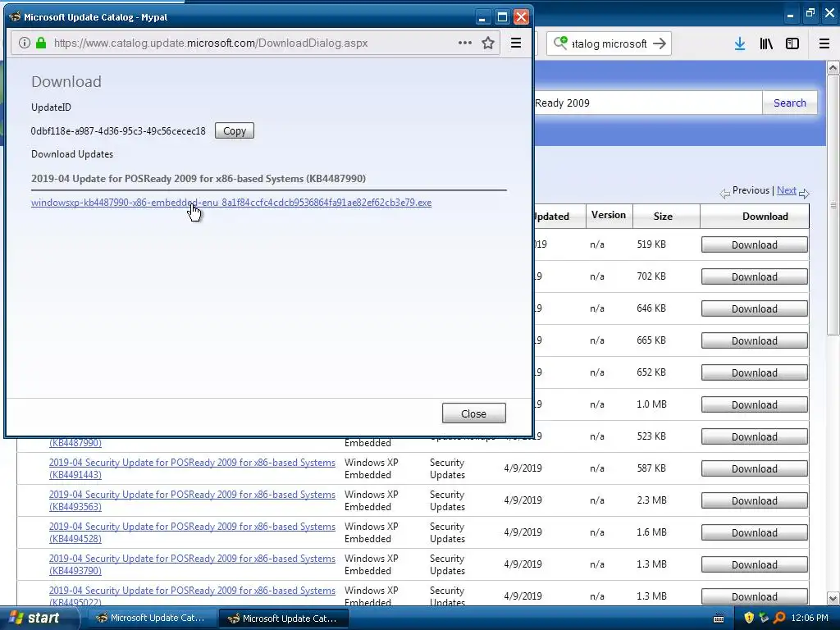Open the KB4493563 security update link
Screen dimensions: 840x630
(x=192, y=500)
